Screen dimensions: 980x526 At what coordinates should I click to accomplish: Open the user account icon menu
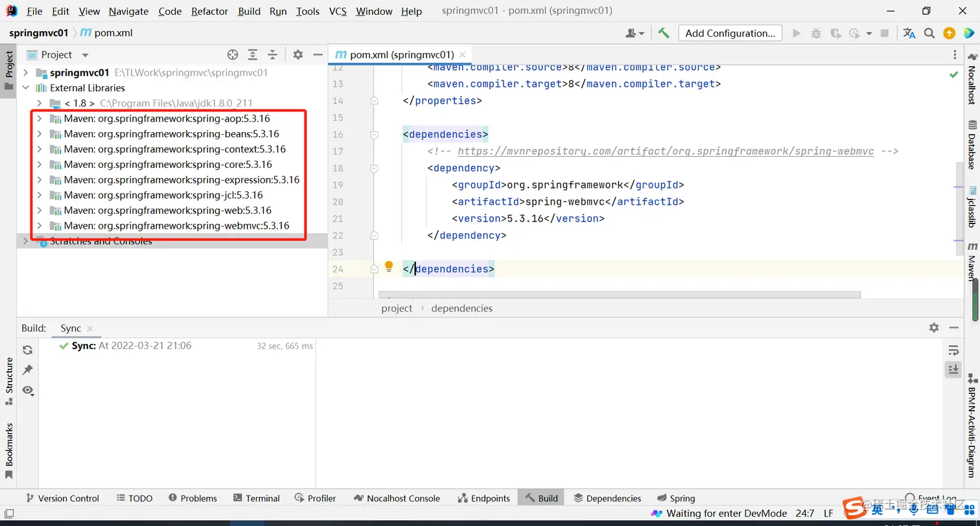click(635, 33)
